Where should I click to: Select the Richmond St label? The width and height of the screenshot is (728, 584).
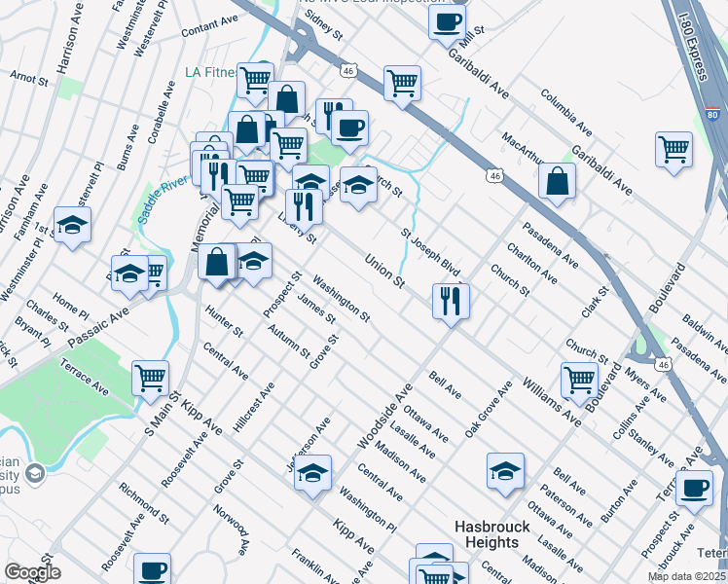tap(143, 503)
